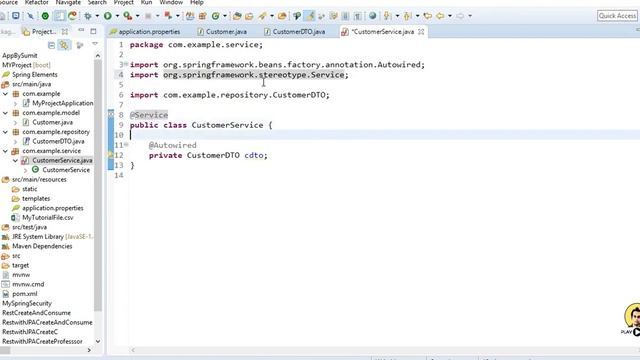Select the Spring Elements node
The image size is (640, 360).
point(30,75)
